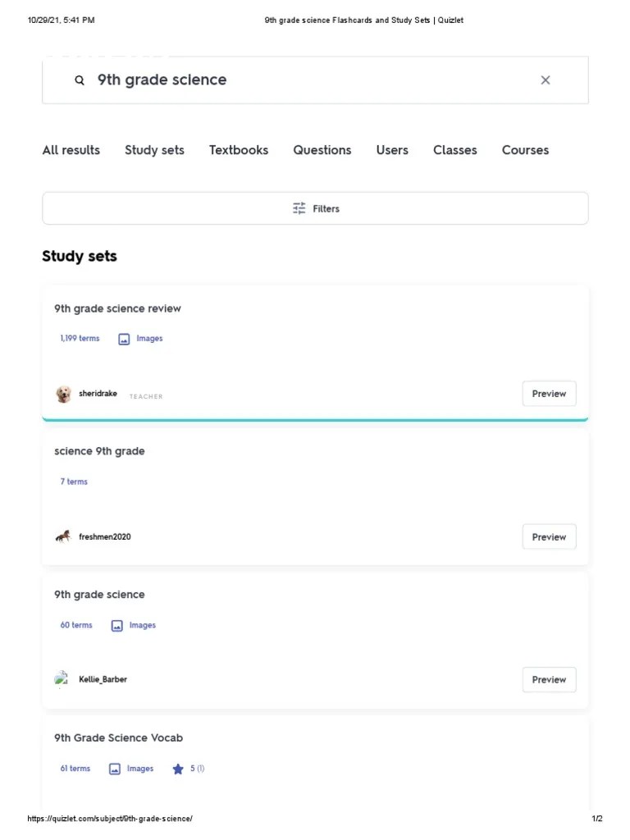Open freshmen2020's avatar picture
630x840 pixels.
pos(63,536)
